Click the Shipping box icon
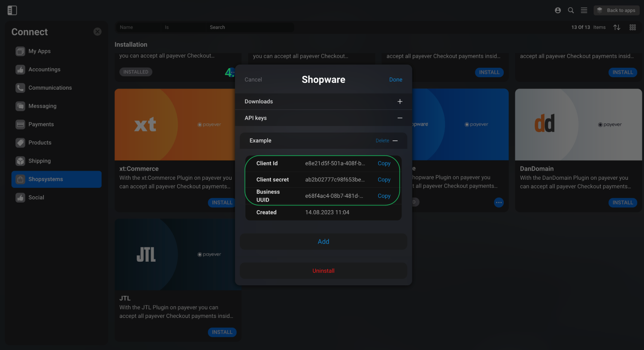This screenshot has width=644, height=350. [20, 161]
